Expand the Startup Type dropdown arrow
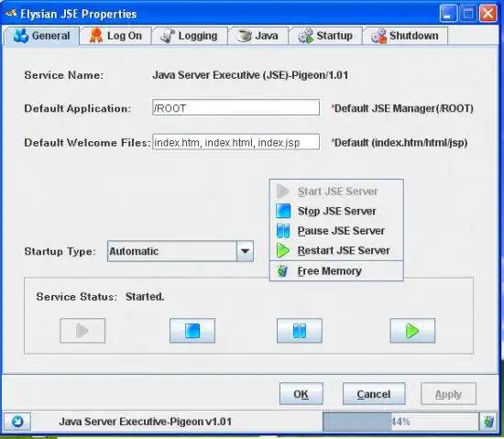The width and height of the screenshot is (504, 439). 245,251
